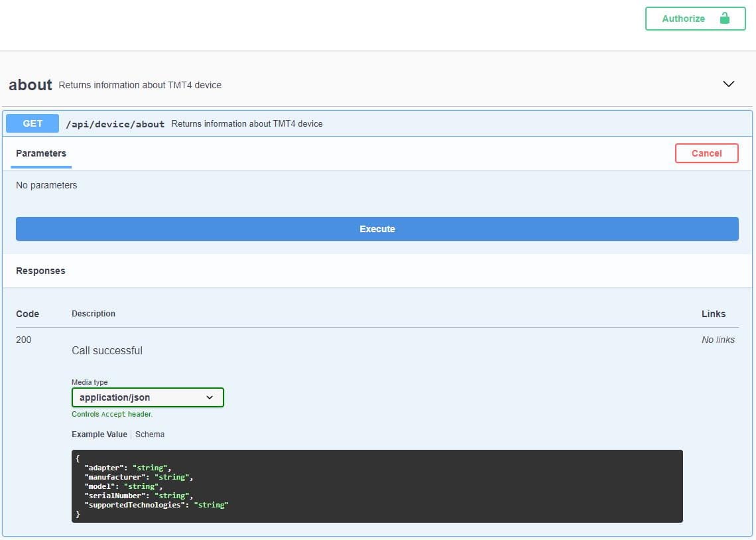Select the /api/device/about endpoint path

coord(115,124)
